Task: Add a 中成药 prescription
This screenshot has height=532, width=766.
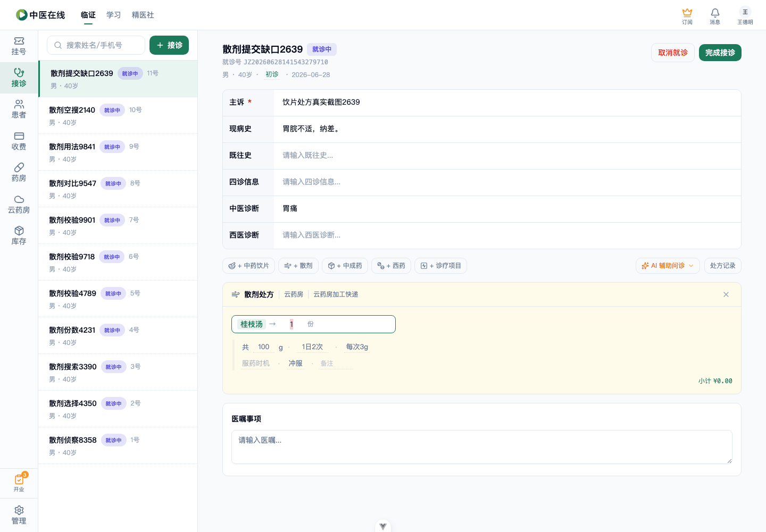Action: coord(345,266)
